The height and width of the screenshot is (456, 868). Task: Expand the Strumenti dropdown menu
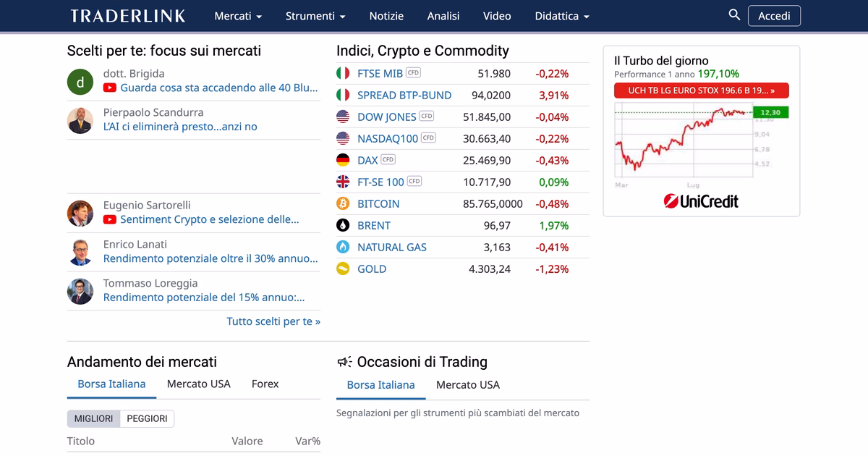(x=315, y=16)
